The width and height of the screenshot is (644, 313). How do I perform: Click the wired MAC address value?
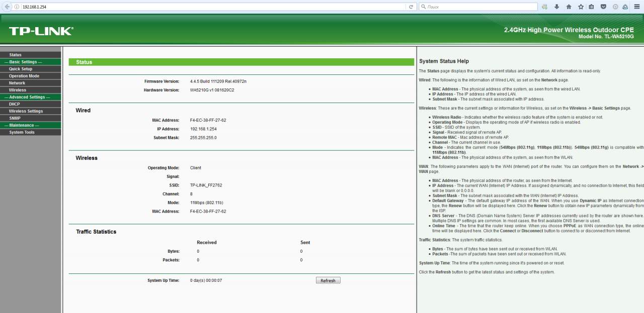208,120
